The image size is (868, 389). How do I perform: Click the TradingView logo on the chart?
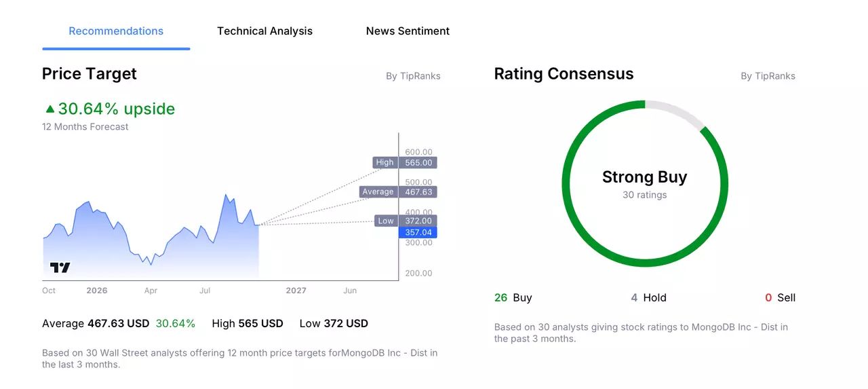coord(60,267)
